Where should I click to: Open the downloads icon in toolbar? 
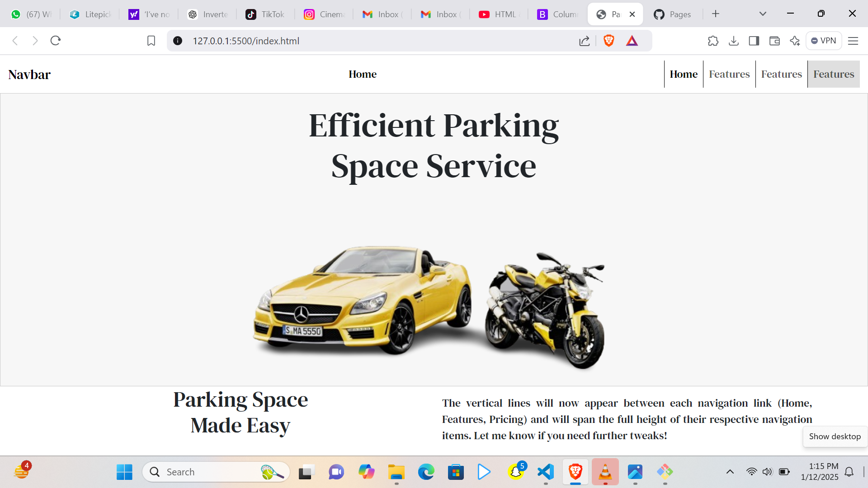click(x=734, y=41)
